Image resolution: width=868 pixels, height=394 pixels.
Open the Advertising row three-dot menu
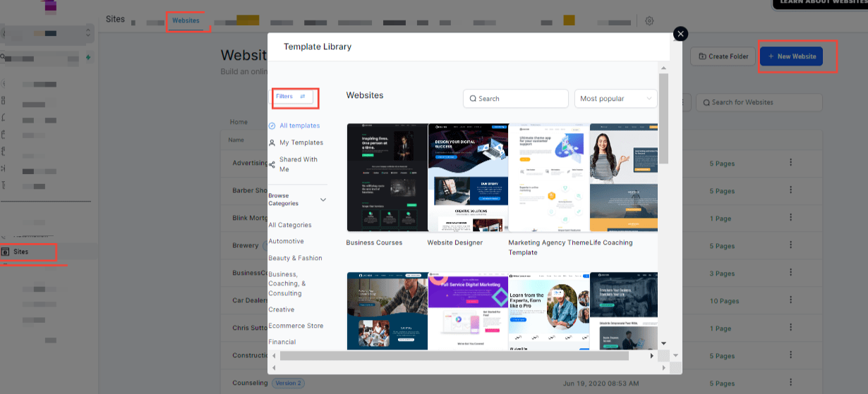coord(791,163)
